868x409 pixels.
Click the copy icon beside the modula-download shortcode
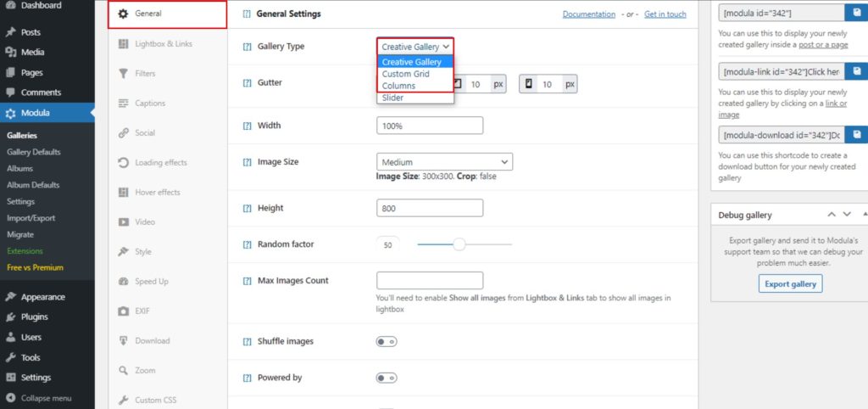[x=857, y=134]
